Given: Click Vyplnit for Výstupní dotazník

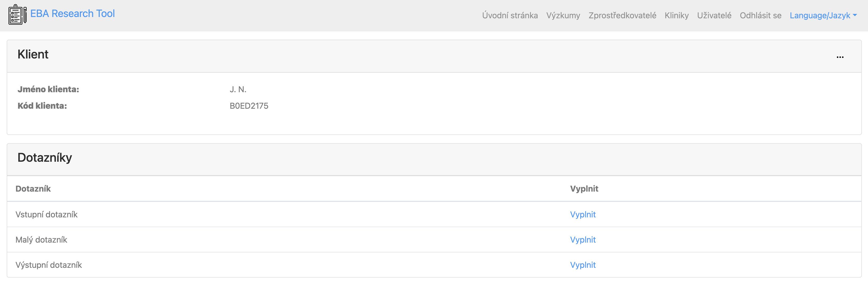Looking at the screenshot, I should [x=582, y=265].
